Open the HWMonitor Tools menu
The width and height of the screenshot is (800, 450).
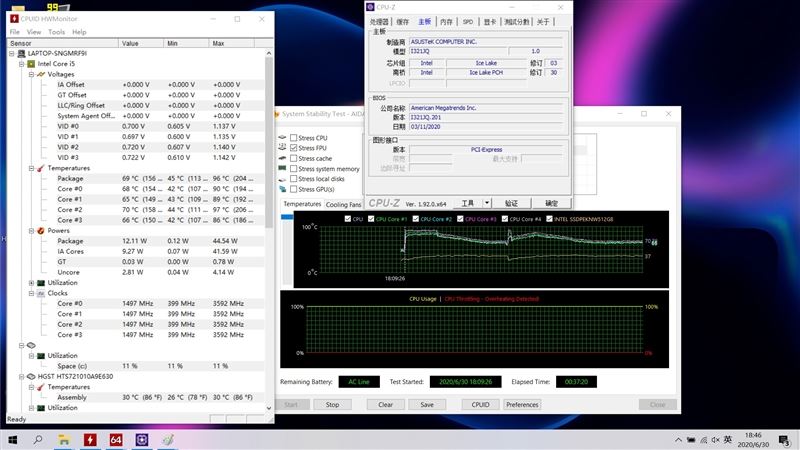[x=57, y=32]
